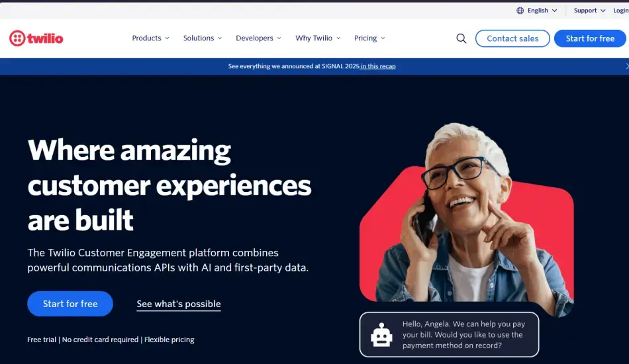Open the Developers menu
This screenshot has height=364, width=629.
click(258, 38)
